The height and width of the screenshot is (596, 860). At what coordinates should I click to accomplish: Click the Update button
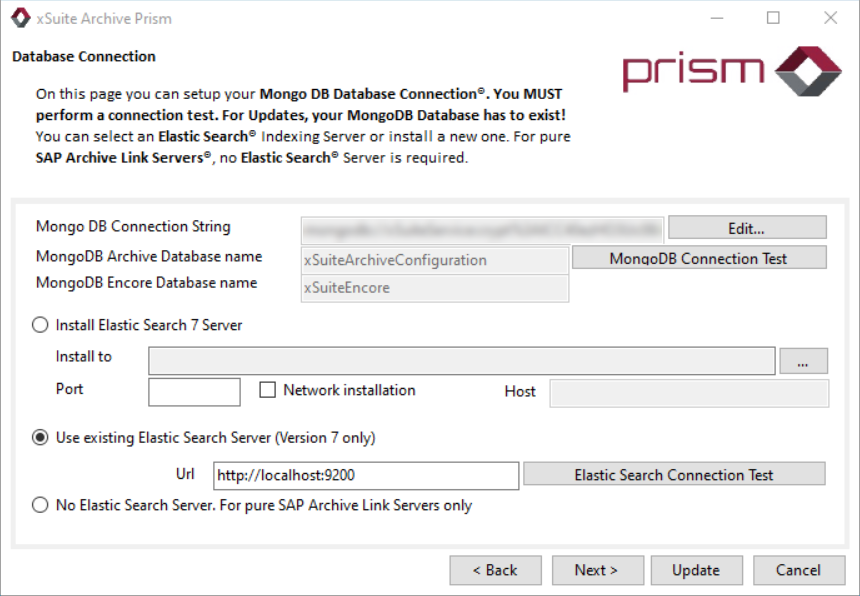[x=696, y=570]
